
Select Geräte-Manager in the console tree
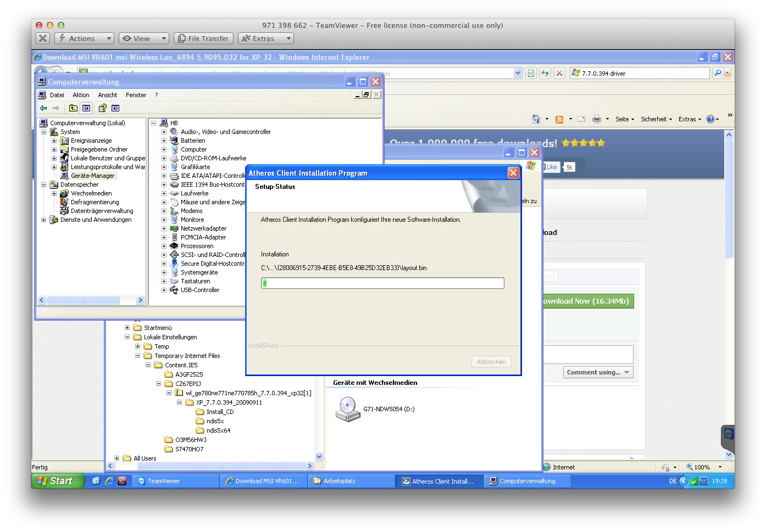point(92,176)
